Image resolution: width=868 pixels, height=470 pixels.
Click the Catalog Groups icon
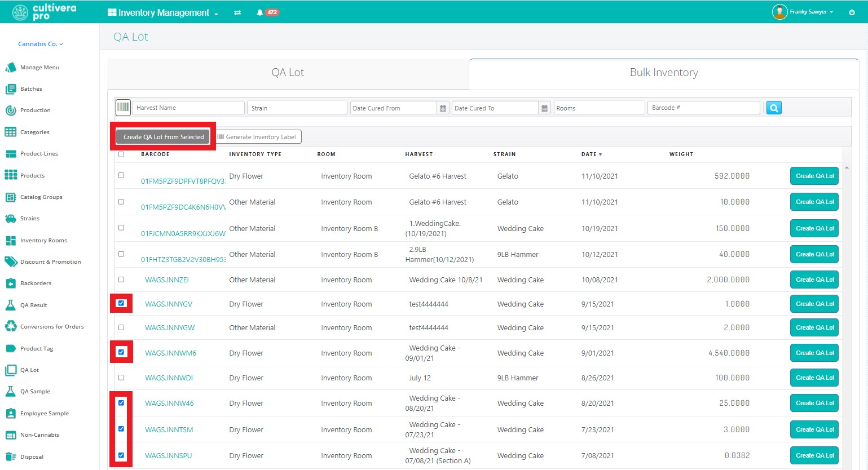[x=10, y=197]
